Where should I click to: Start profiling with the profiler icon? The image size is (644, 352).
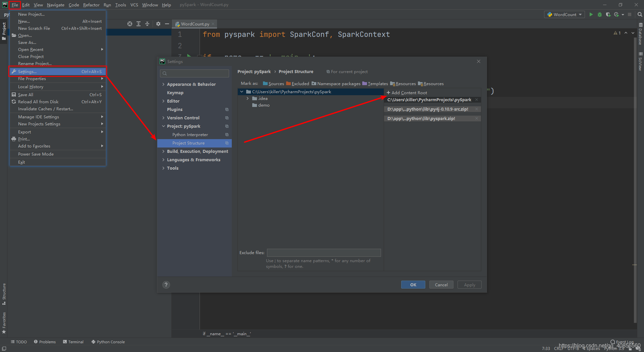(616, 14)
